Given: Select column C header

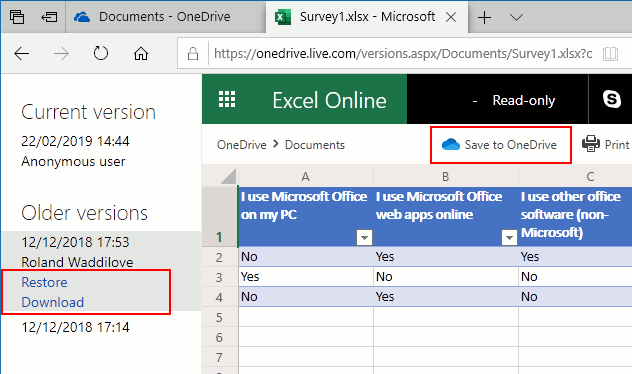Looking at the screenshot, I should (576, 177).
